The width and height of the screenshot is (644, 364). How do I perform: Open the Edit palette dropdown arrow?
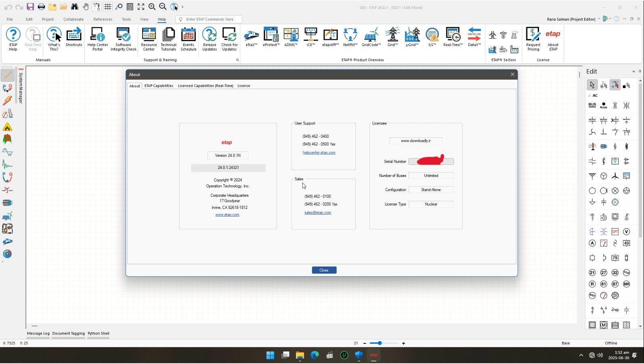pyautogui.click(x=634, y=72)
